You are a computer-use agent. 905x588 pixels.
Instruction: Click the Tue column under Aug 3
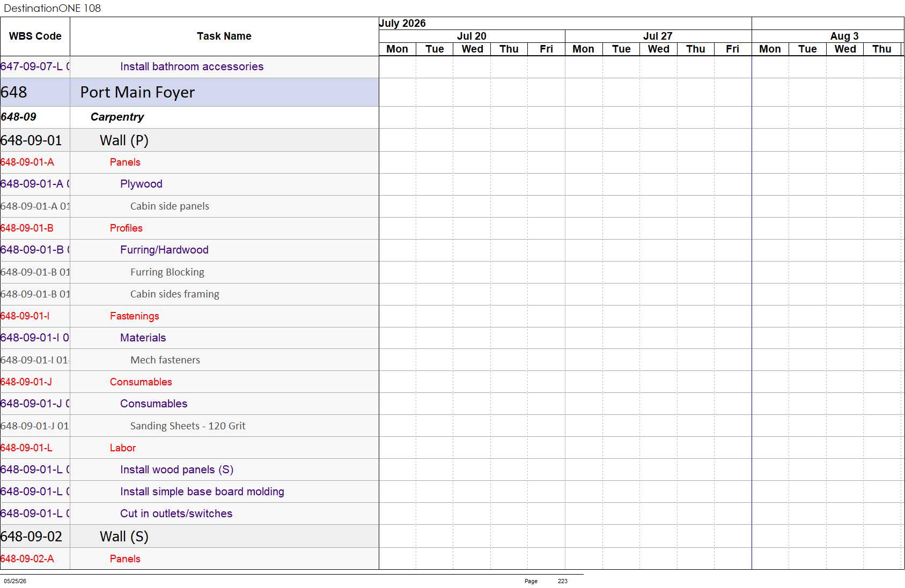(x=807, y=49)
